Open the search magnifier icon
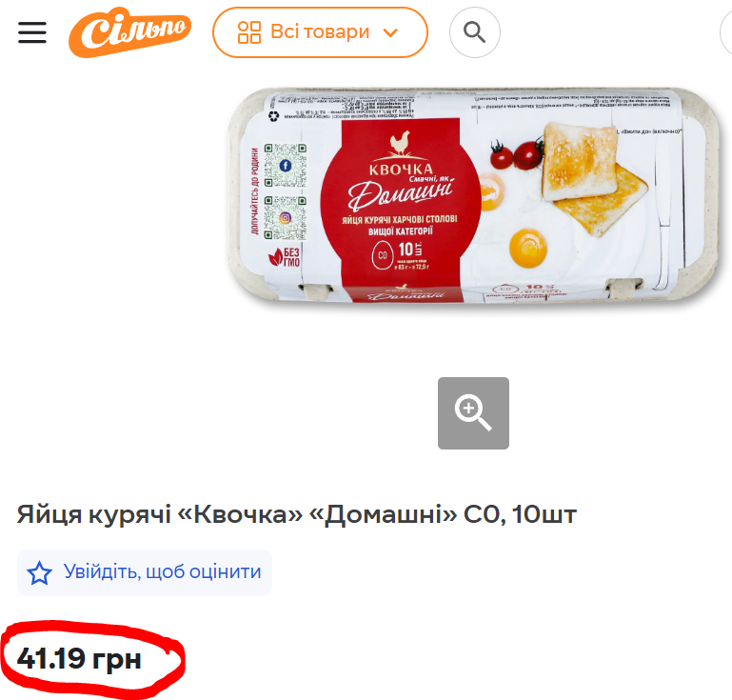732x700 pixels. click(x=474, y=32)
